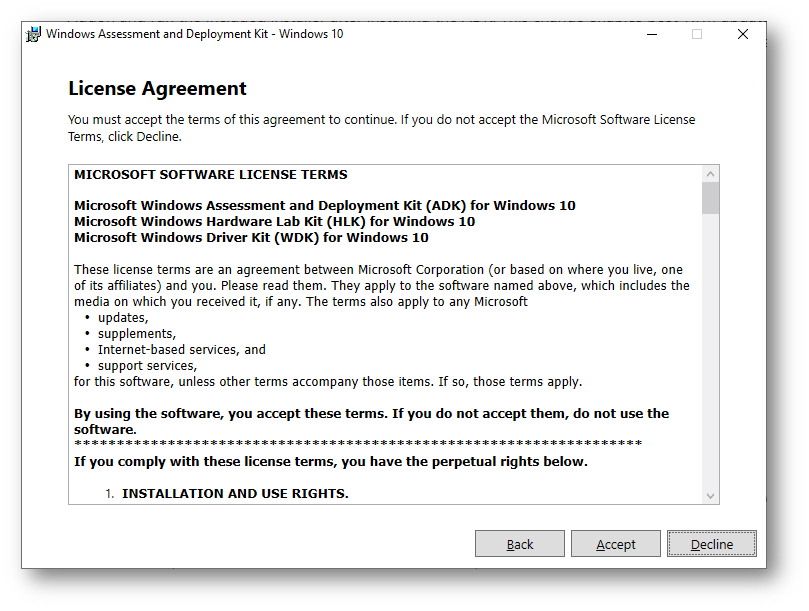The width and height of the screenshot is (809, 611).
Task: Go Back to the previous page
Action: coord(520,544)
